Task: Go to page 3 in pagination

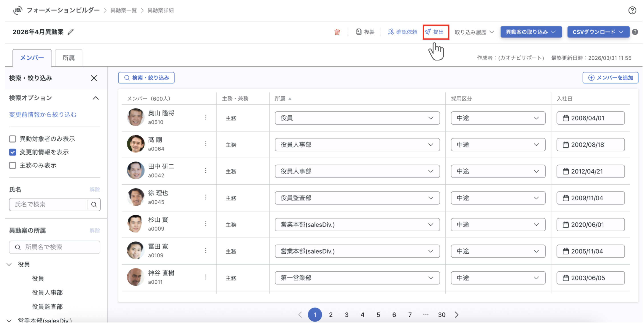Action: click(346, 315)
